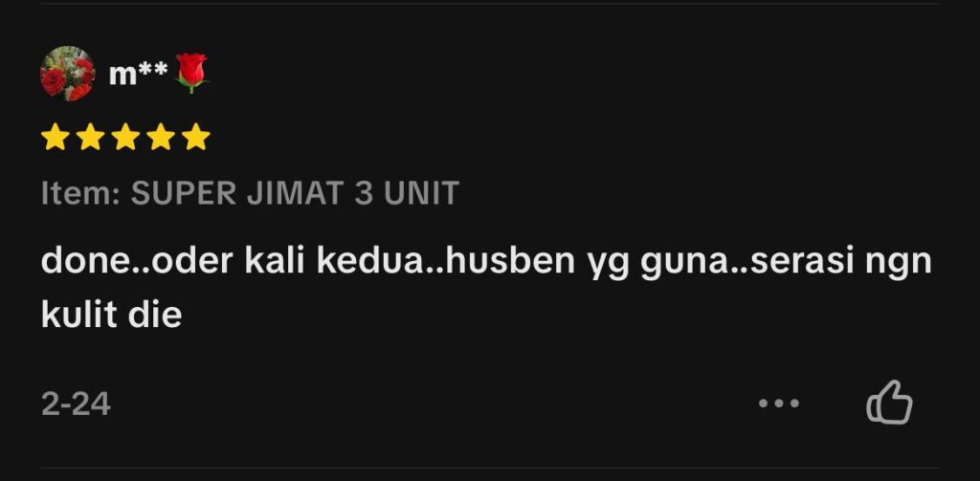The height and width of the screenshot is (481, 980).
Task: Select the second yellow rating star
Action: point(91,137)
